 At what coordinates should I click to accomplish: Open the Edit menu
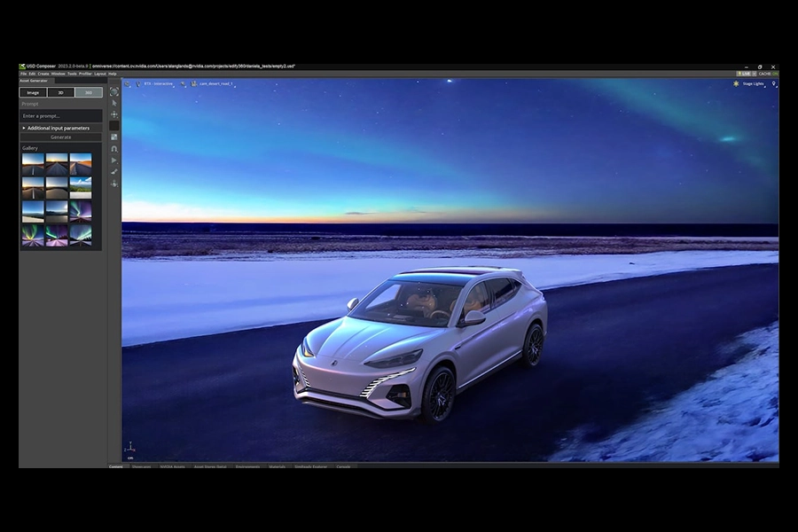tap(32, 74)
